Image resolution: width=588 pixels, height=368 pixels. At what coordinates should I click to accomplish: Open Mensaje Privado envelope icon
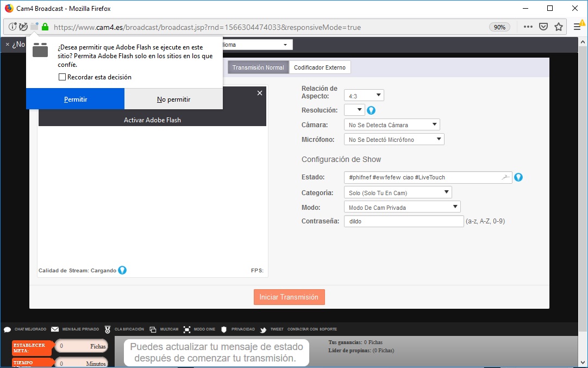click(x=55, y=329)
